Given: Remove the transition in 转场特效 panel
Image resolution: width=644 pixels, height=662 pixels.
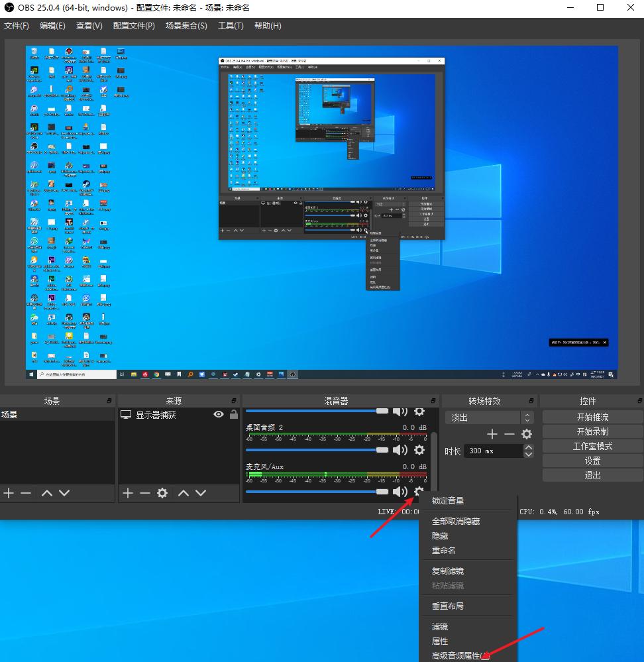Looking at the screenshot, I should click(x=510, y=434).
